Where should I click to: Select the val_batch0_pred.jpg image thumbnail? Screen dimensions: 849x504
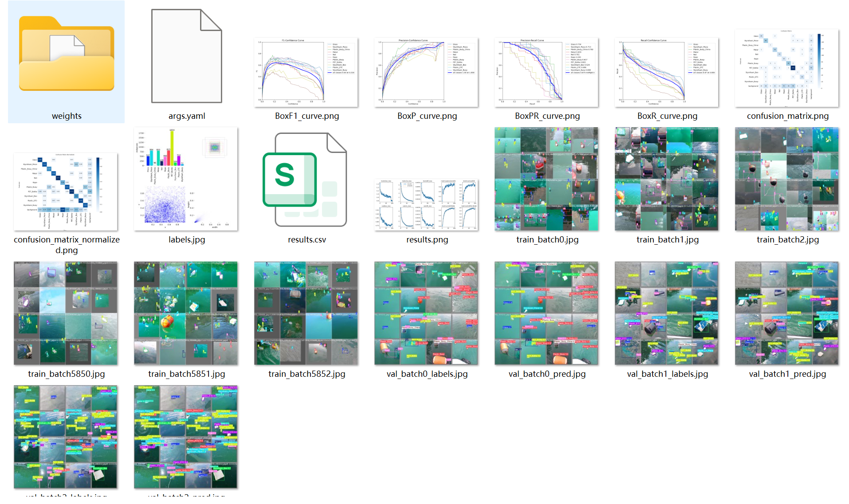[x=546, y=313]
